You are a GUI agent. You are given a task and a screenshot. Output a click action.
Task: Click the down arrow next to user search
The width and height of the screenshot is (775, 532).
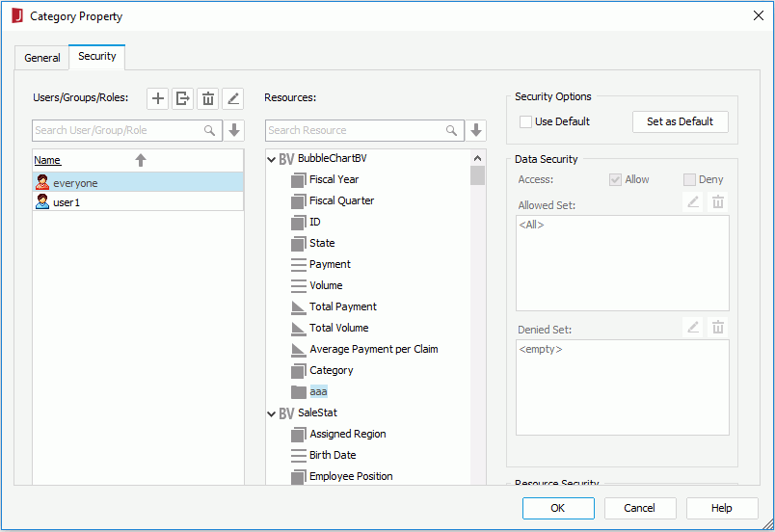(x=234, y=130)
